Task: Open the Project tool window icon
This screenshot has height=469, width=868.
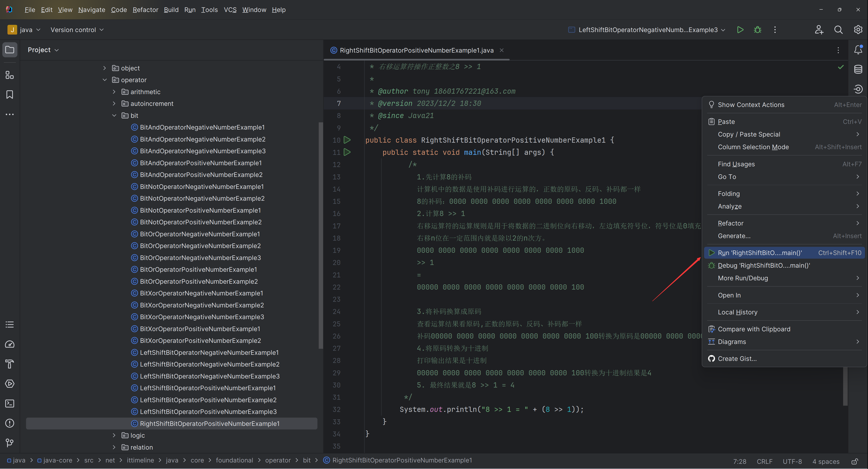Action: click(10, 50)
